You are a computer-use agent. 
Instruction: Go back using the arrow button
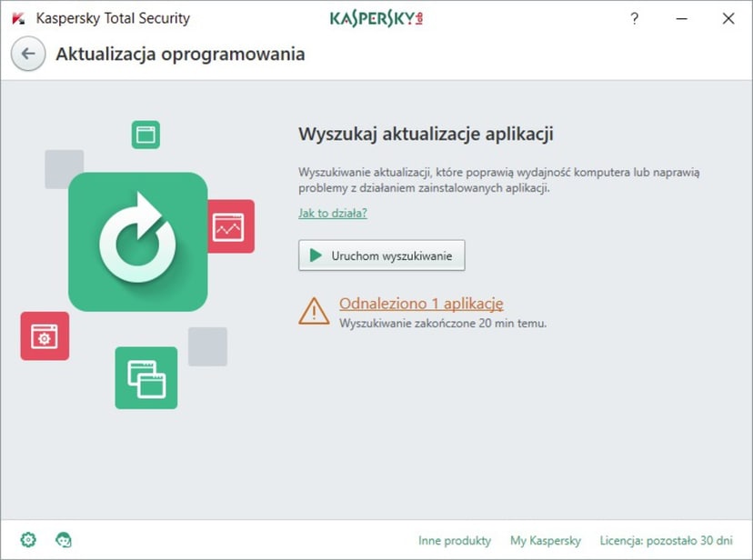[x=28, y=54]
